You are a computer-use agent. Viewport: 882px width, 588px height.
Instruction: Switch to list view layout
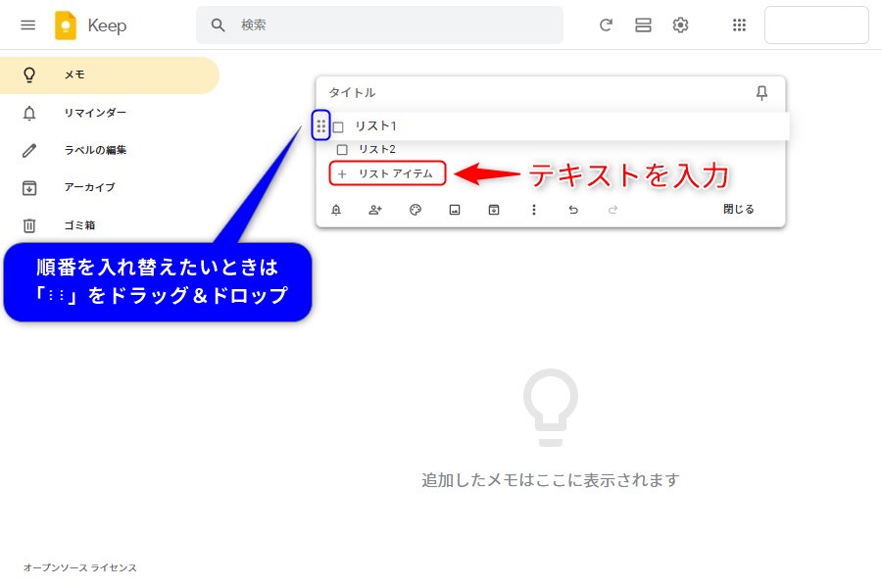click(x=643, y=24)
